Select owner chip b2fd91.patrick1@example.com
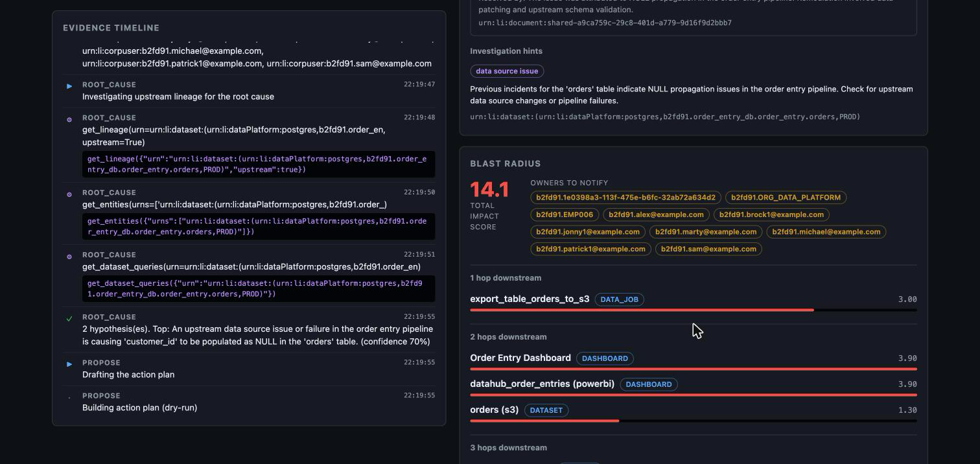 click(590, 249)
